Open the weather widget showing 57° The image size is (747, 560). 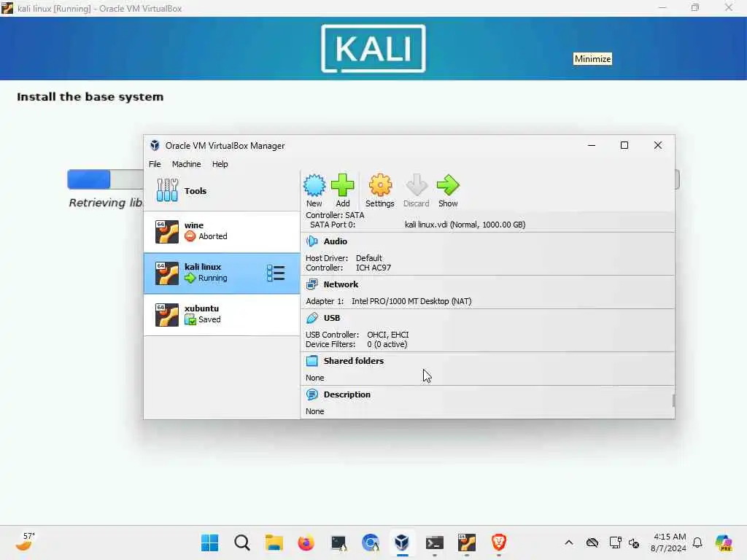(26, 542)
